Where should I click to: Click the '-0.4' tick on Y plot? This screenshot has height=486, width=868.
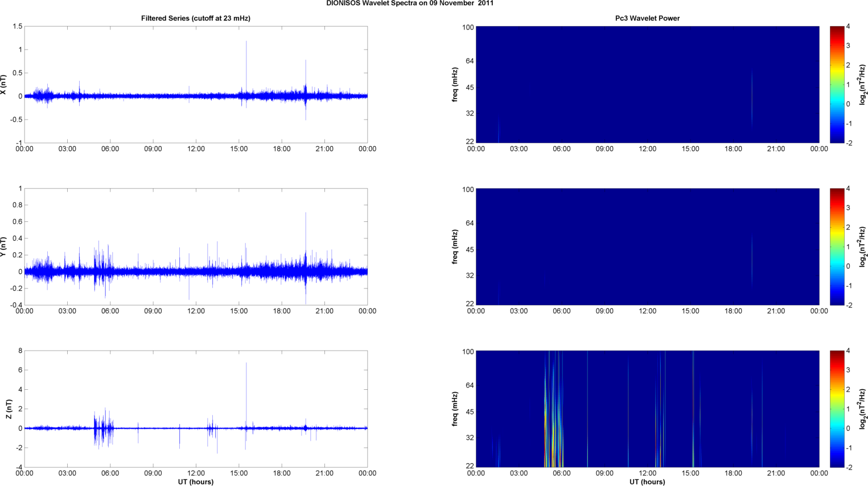coord(16,305)
